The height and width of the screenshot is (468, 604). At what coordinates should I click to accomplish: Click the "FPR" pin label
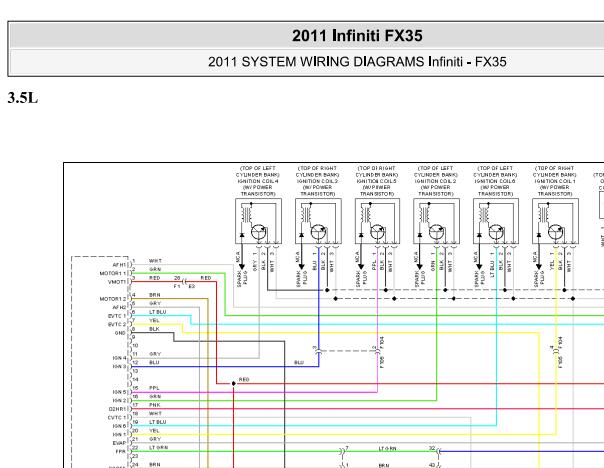tap(121, 451)
